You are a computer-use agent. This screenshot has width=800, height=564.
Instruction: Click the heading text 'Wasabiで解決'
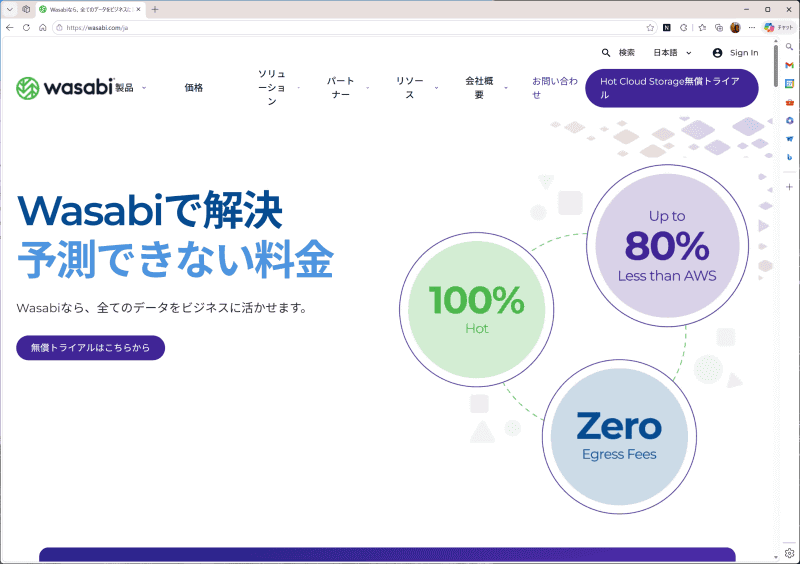coord(150,210)
